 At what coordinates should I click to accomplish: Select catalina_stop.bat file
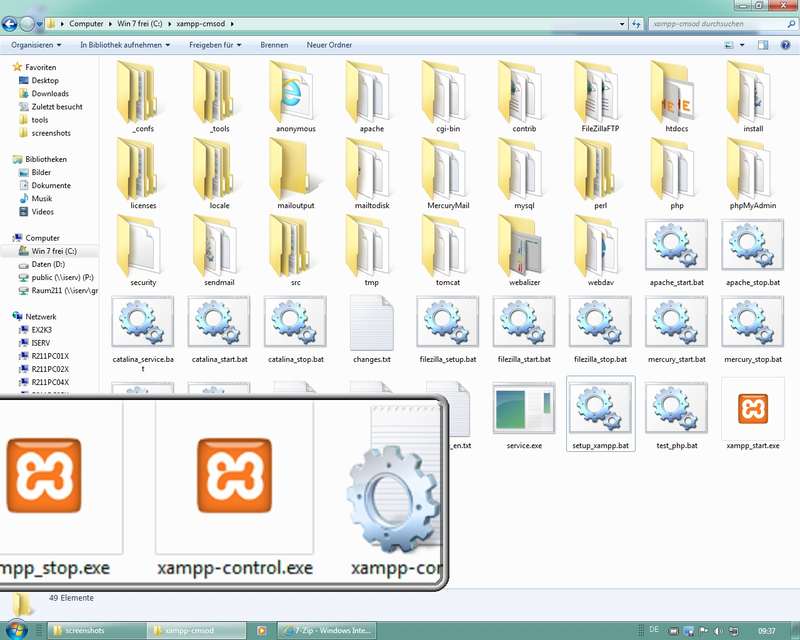click(x=295, y=329)
